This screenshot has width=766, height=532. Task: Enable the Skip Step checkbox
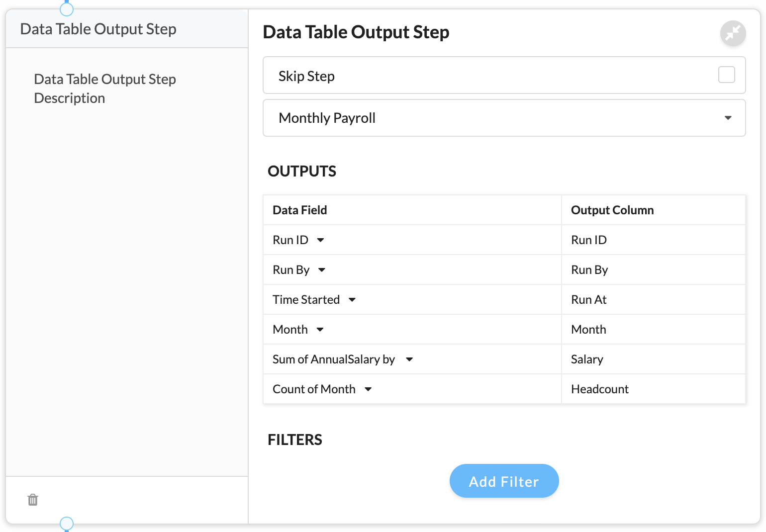tap(726, 75)
